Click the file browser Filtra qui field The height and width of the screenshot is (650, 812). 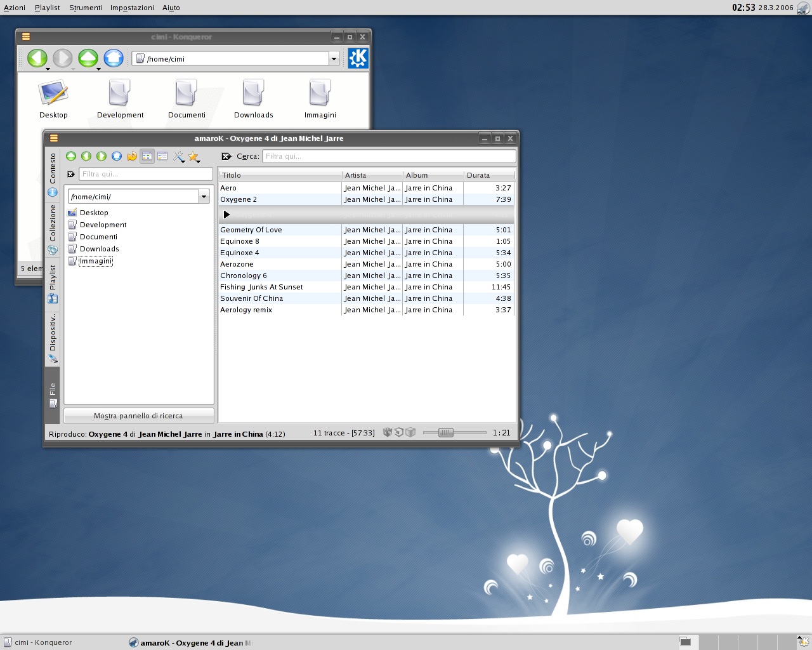145,174
